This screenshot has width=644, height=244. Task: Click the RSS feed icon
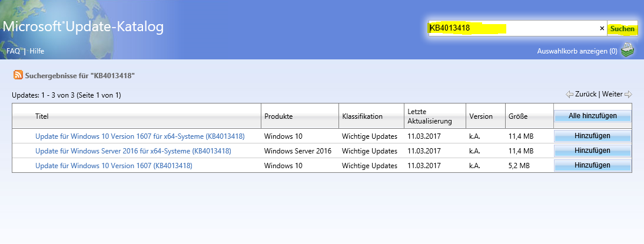(x=18, y=75)
